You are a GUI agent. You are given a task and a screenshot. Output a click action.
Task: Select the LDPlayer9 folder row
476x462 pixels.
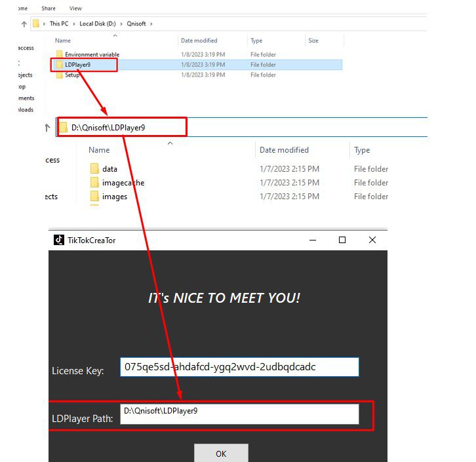tap(199, 65)
